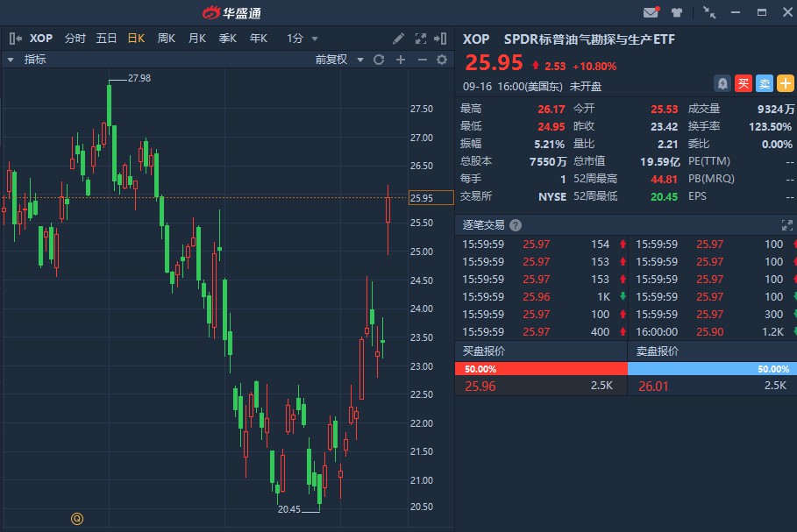
Task: Click the 振幅 value 5.21%
Action: point(549,144)
